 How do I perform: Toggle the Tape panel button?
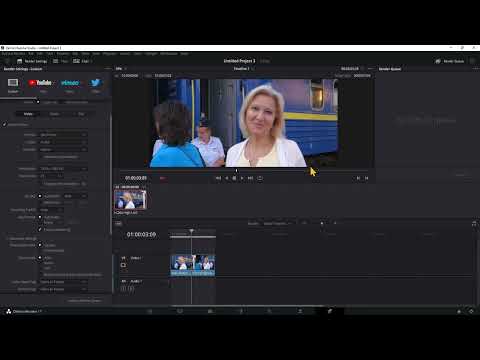[x=60, y=61]
